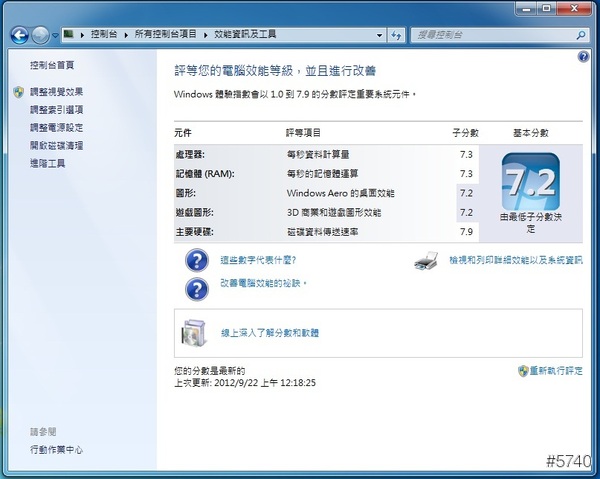Click the software box icon beside 線上深入了解

(193, 332)
